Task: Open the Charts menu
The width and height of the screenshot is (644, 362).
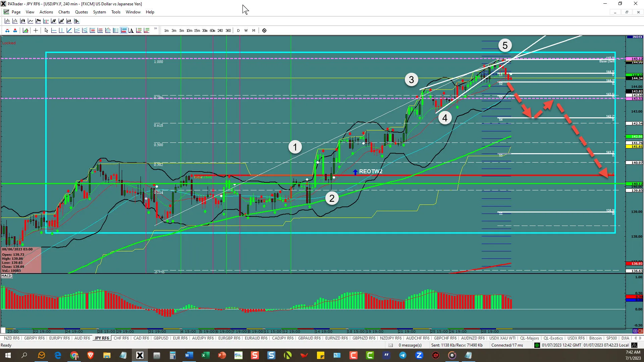Action: coord(64,12)
